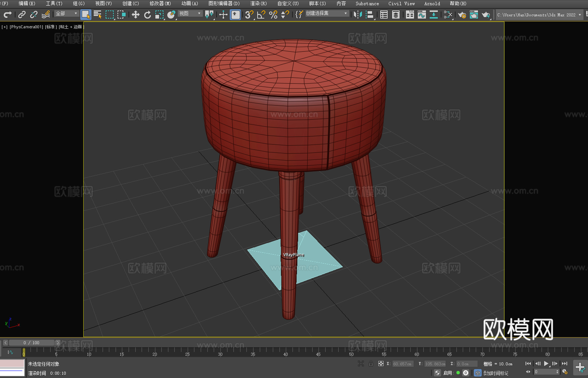
Task: Toggle Percent Snap
Action: tap(273, 14)
